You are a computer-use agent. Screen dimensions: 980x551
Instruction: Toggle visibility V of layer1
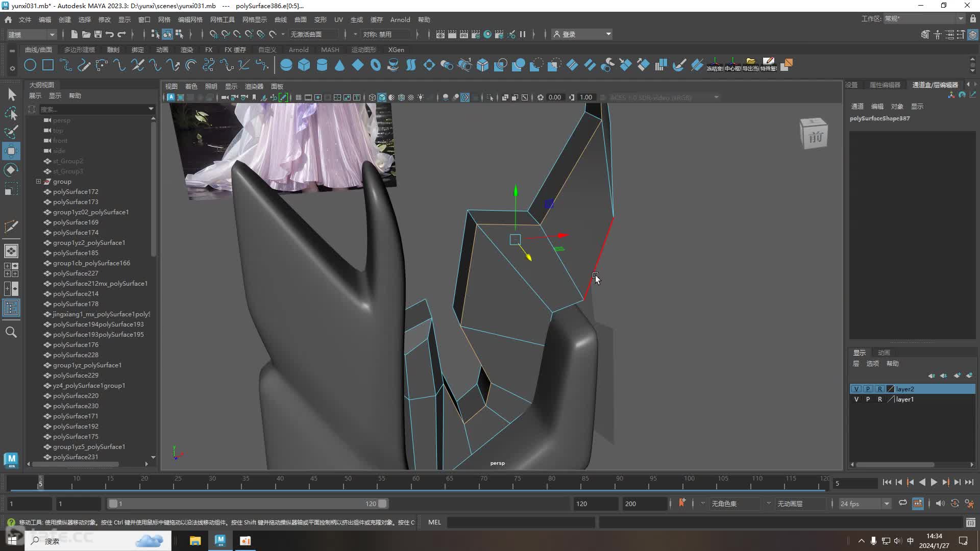856,399
